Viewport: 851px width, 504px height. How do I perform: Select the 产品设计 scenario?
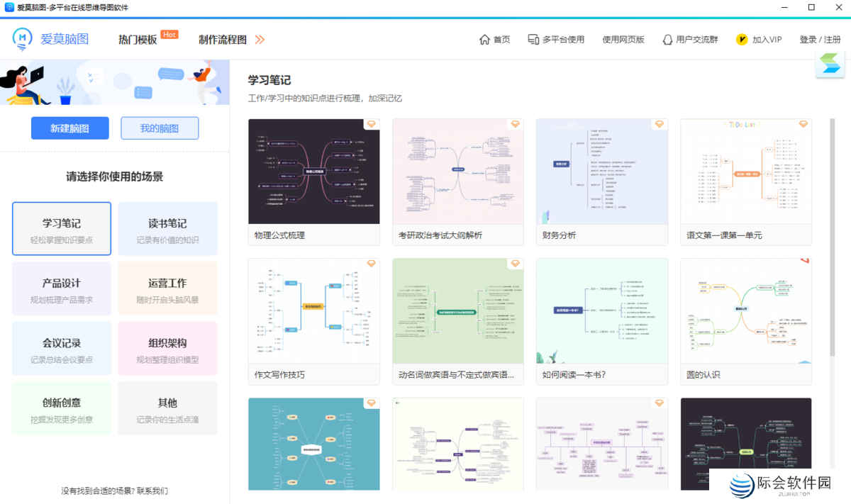point(62,288)
